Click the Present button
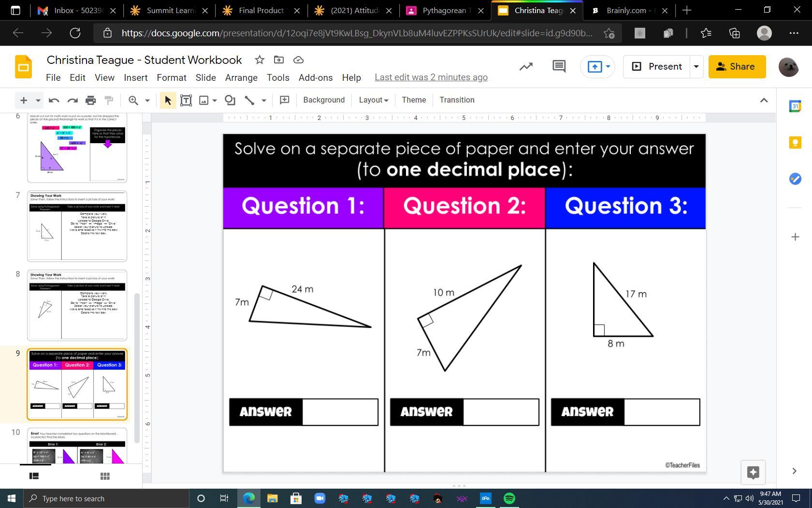 click(657, 67)
